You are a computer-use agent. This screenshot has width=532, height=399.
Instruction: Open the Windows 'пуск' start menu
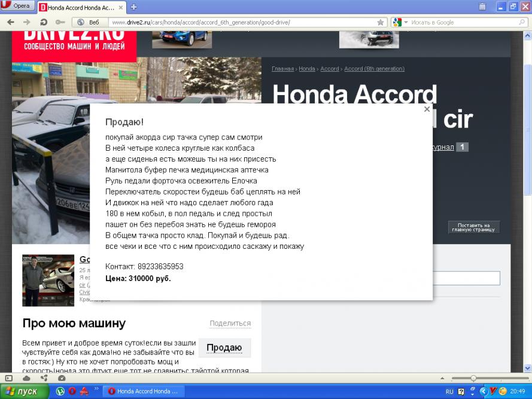(x=25, y=392)
